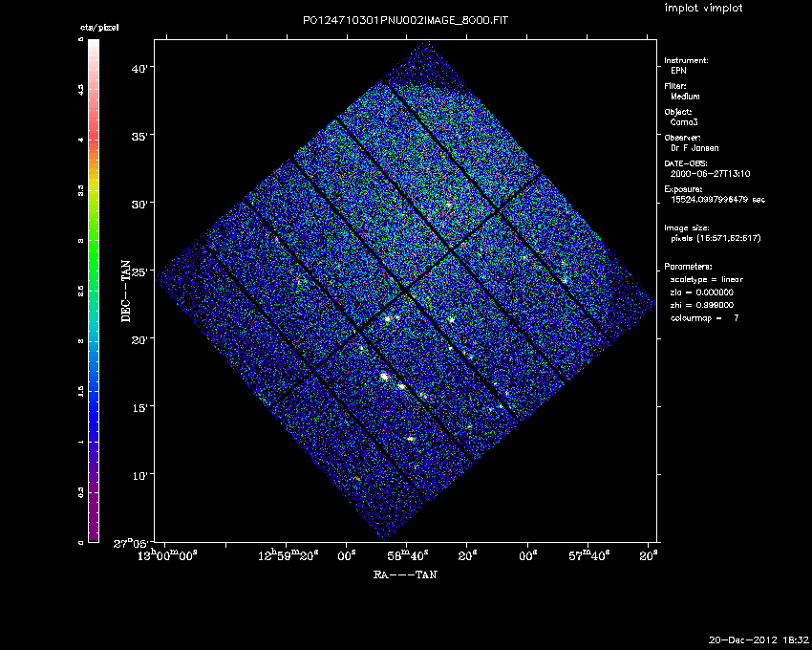Click the 12h59m20s right ascension label
This screenshot has width=812, height=650.
coord(288,555)
